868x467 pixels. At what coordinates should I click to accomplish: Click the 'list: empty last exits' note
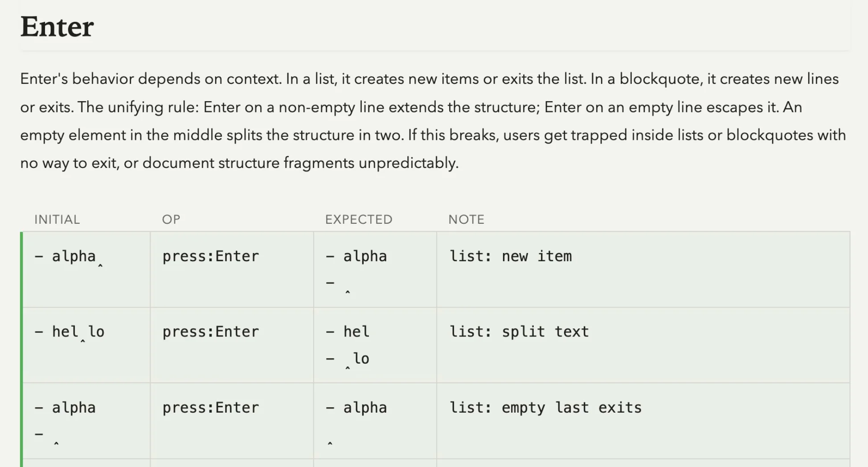(545, 408)
